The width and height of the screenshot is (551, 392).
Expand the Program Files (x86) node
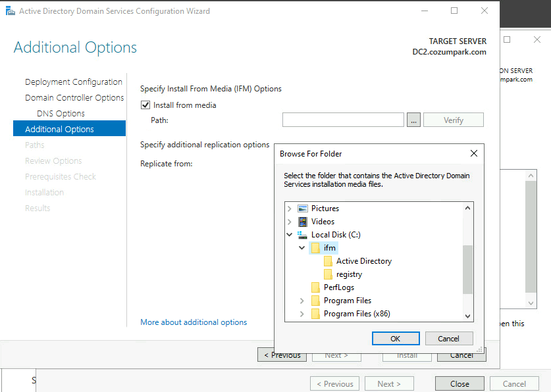pyautogui.click(x=302, y=314)
